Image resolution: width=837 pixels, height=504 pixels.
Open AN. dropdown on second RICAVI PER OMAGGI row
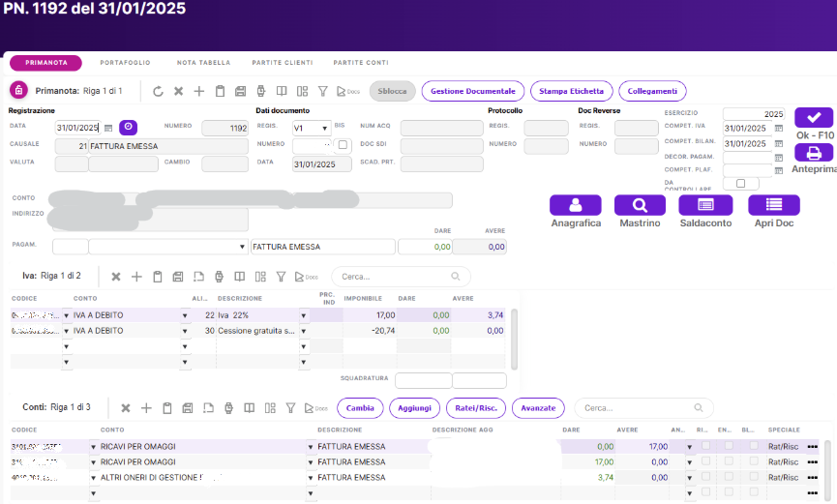tap(689, 461)
